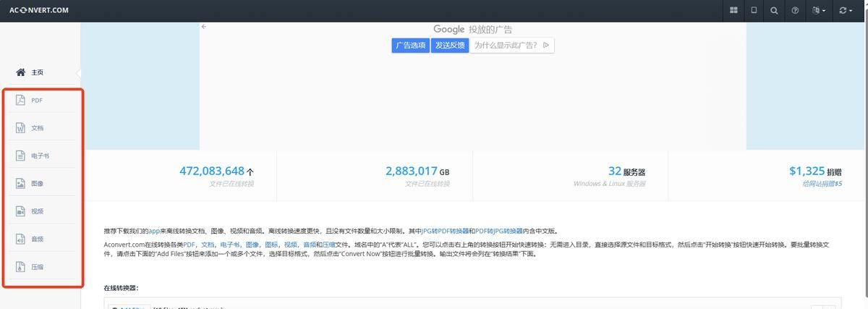Click the 广告选项 button
Screen dimensions: 868x309
(x=410, y=45)
